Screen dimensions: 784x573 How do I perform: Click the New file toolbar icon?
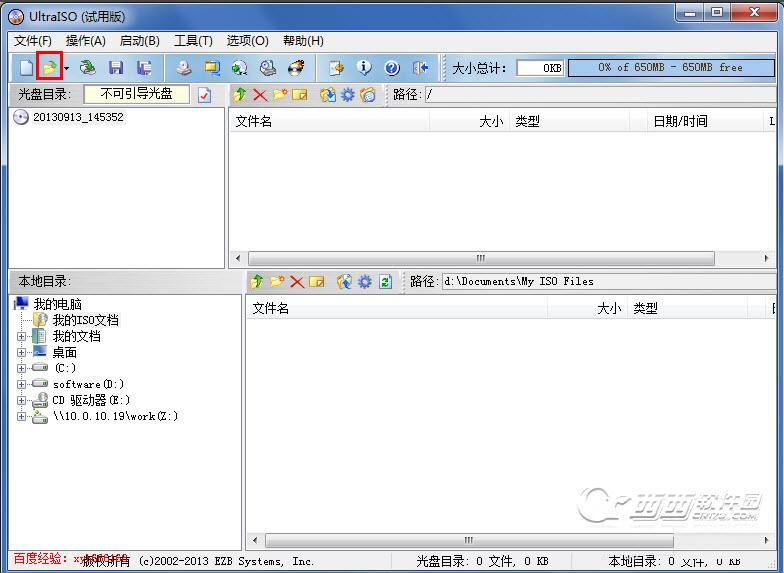point(26,67)
